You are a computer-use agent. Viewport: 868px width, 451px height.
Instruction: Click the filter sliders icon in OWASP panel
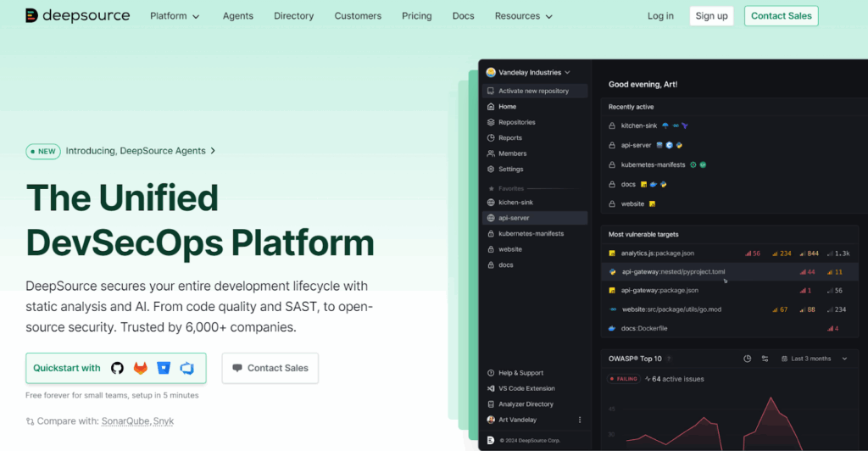[x=765, y=359]
